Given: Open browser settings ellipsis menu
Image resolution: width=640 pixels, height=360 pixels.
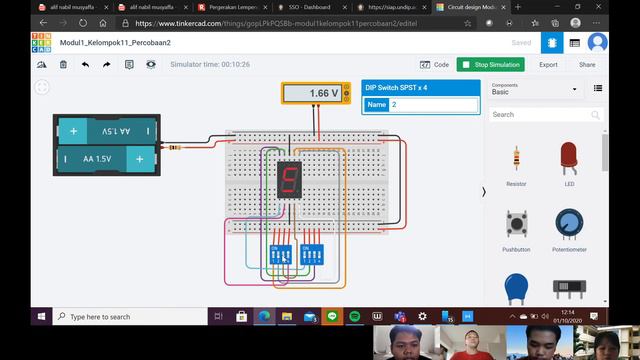Looking at the screenshot, I should click(596, 23).
